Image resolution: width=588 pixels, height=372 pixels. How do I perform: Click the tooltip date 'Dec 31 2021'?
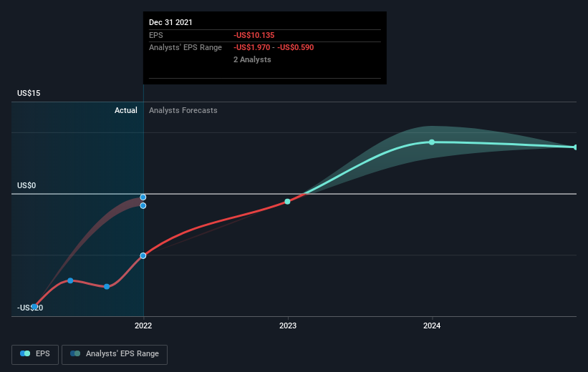pyautogui.click(x=170, y=22)
